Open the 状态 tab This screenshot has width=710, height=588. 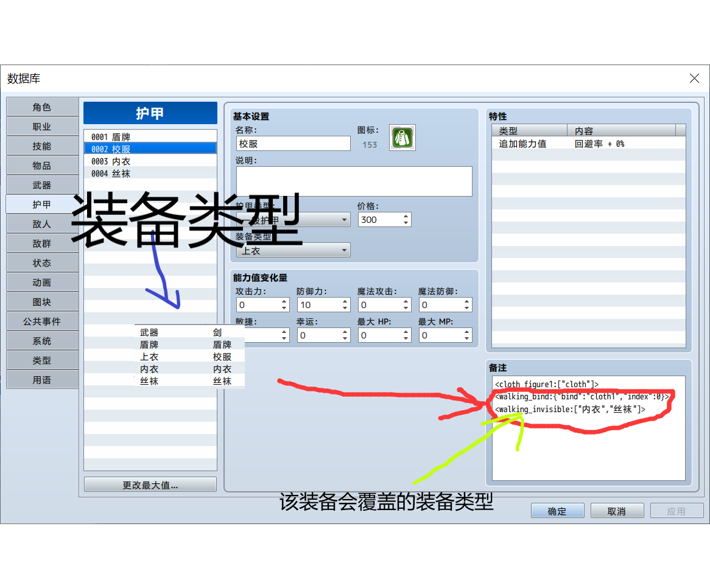42,263
